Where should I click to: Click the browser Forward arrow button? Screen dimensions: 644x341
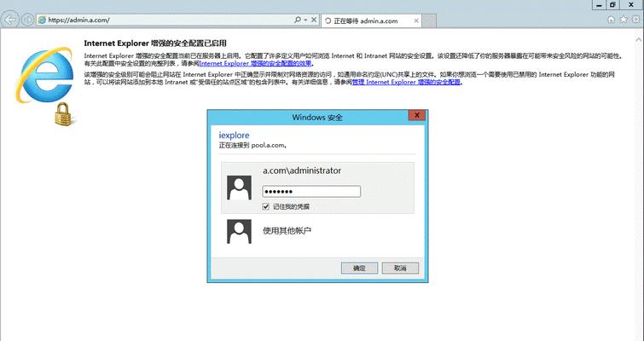point(27,20)
